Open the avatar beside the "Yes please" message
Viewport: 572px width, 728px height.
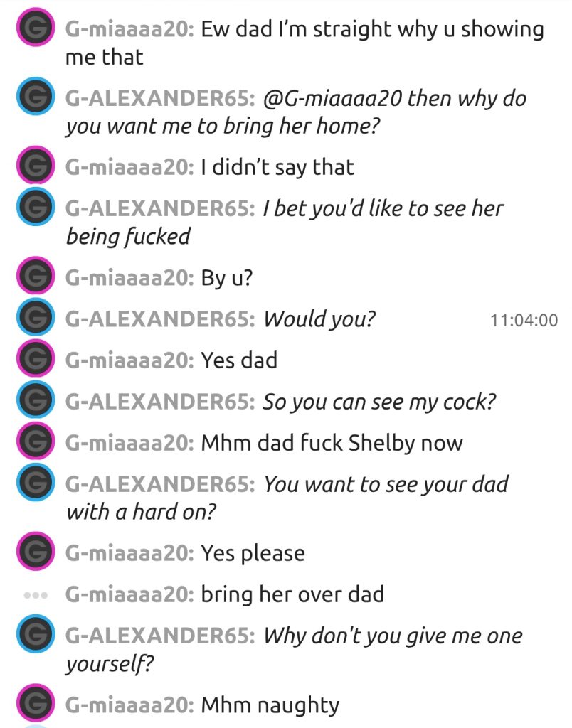pyautogui.click(x=34, y=552)
